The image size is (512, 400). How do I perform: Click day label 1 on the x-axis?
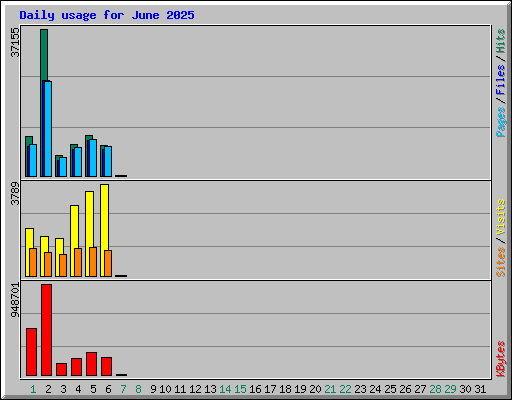tap(33, 389)
